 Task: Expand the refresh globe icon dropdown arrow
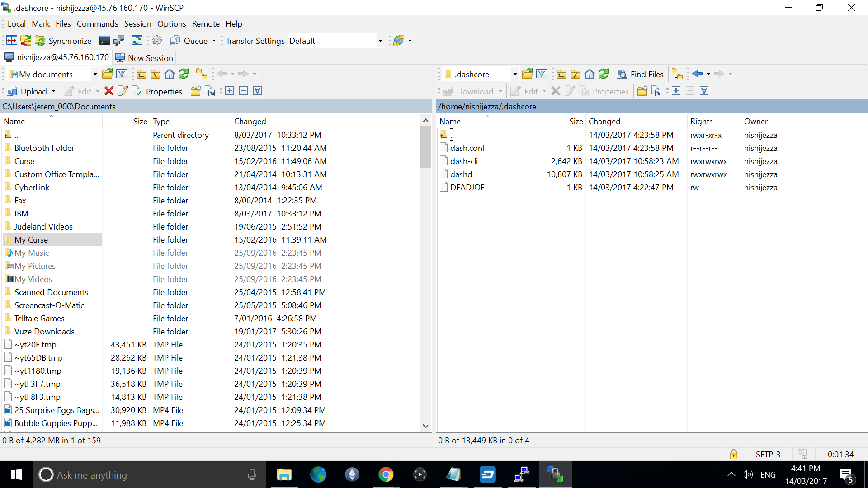(410, 41)
